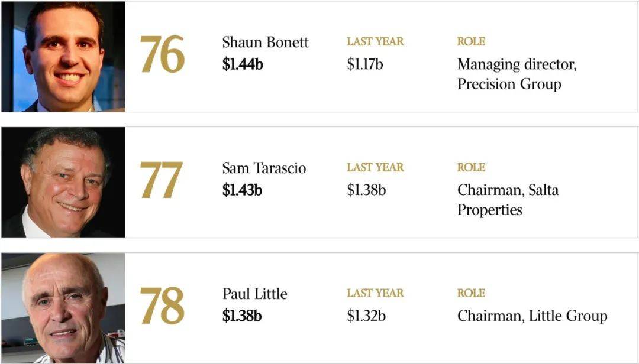Click last year value $1.17b
Image resolution: width=639 pixels, height=364 pixels.
tap(364, 64)
